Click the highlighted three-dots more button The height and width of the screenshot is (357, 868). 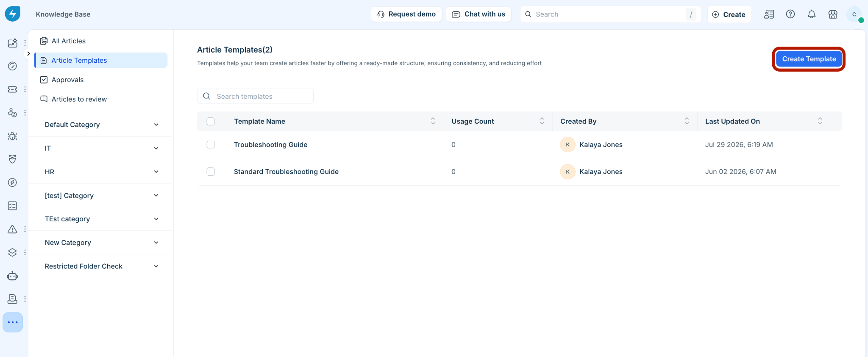tap(13, 322)
